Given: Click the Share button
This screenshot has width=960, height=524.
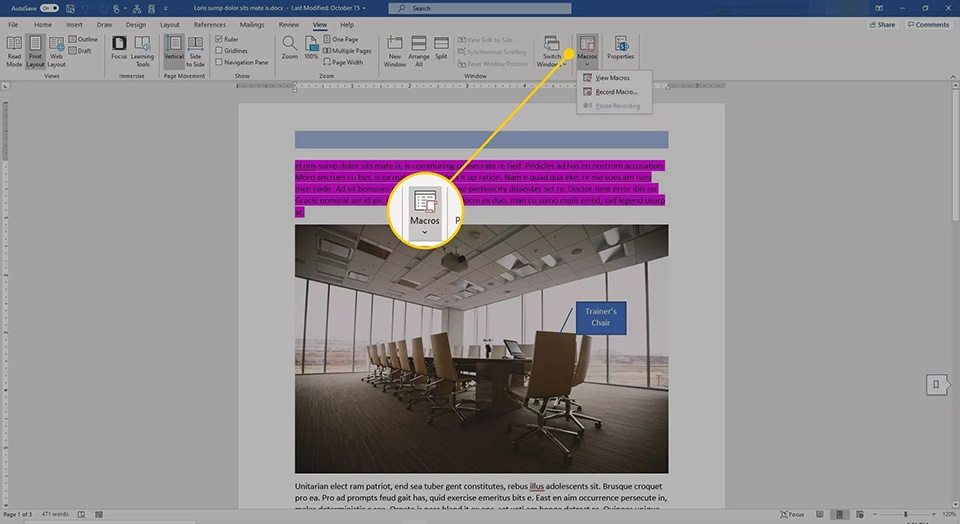Looking at the screenshot, I should point(882,24).
